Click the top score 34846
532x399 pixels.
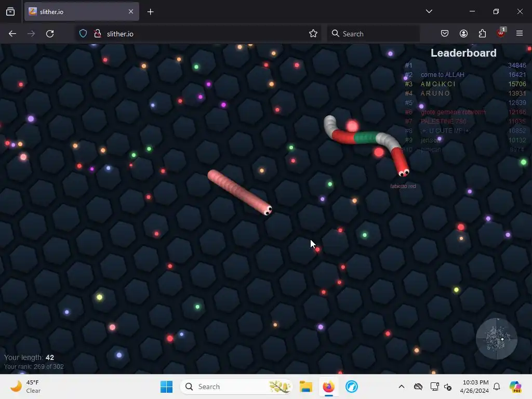(517, 65)
